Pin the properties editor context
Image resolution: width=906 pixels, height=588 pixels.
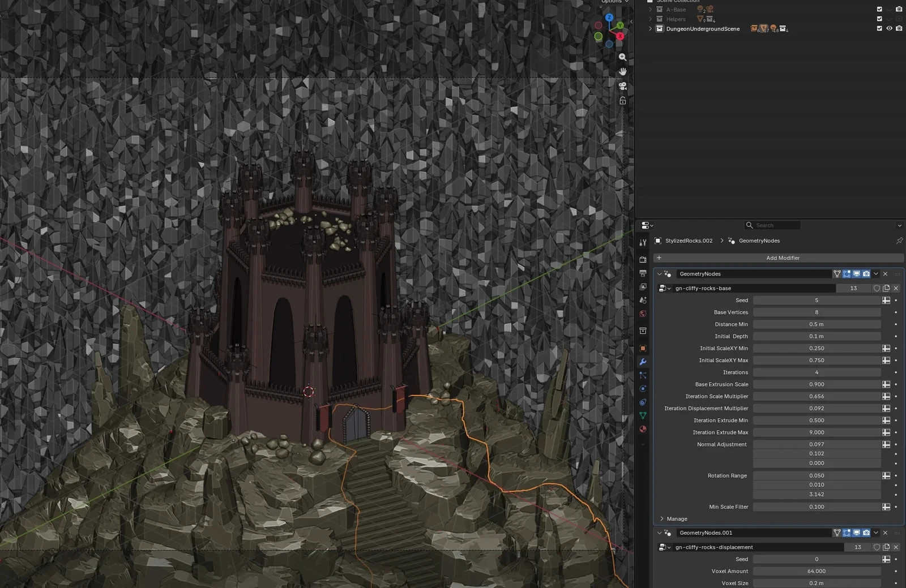[899, 241]
